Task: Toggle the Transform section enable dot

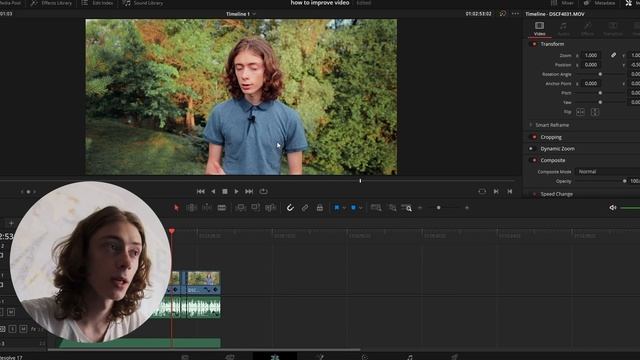Action: 534,44
